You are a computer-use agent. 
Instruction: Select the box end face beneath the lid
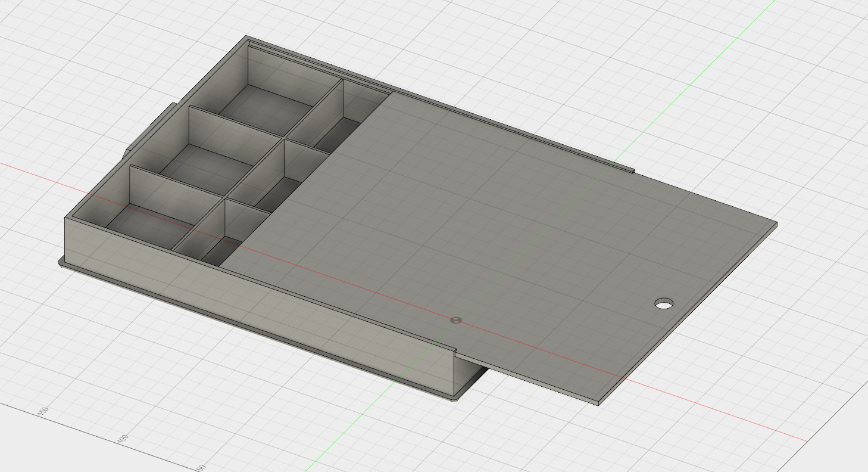[x=470, y=374]
